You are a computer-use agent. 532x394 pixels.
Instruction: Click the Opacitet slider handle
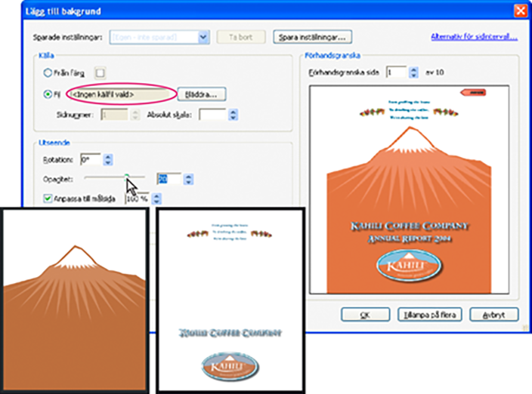tap(126, 177)
